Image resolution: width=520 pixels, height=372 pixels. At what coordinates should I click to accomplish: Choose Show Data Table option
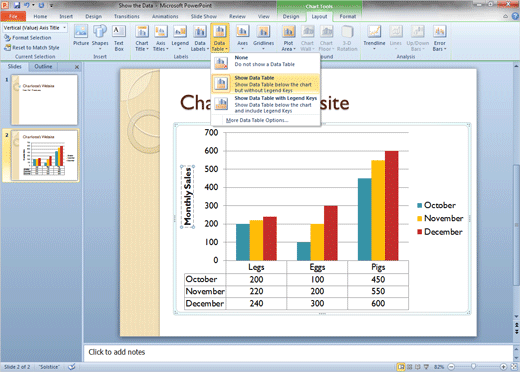point(265,83)
